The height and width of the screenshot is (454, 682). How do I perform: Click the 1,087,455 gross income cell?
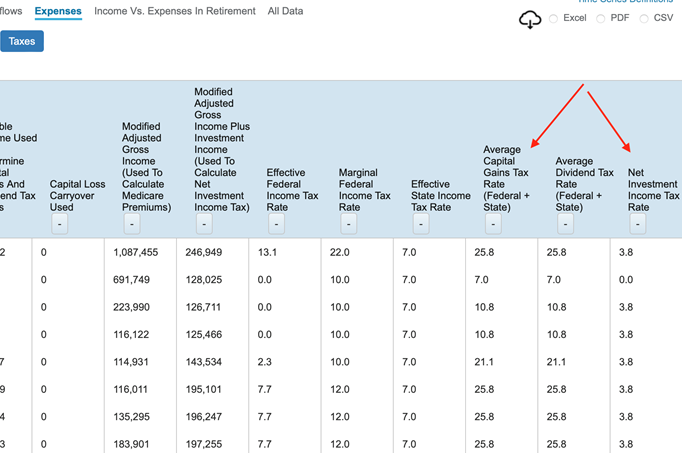[138, 253]
